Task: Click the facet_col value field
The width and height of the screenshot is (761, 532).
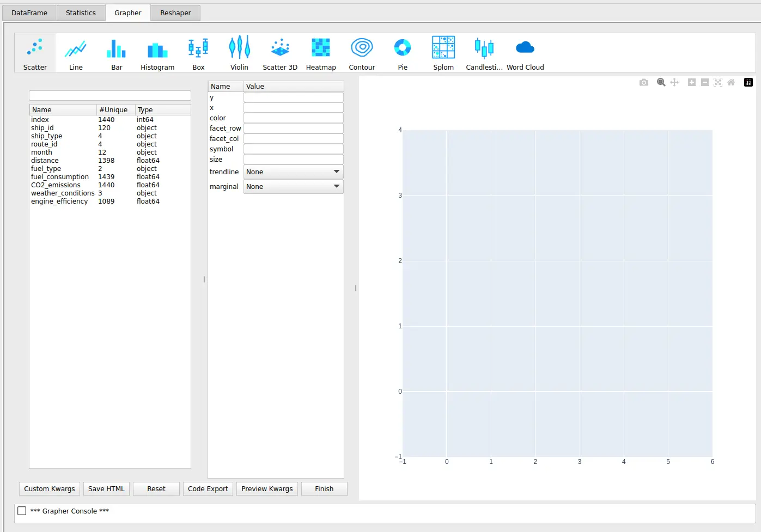Action: [294, 138]
